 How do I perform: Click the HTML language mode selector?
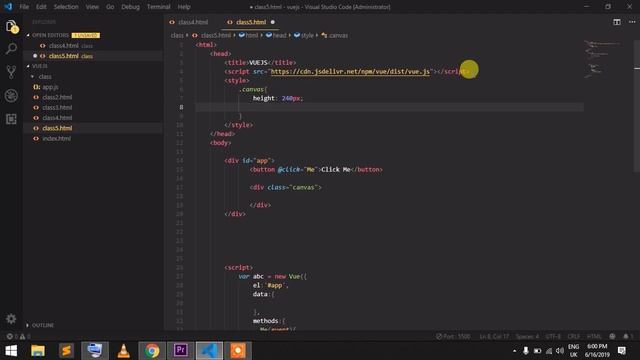point(594,336)
